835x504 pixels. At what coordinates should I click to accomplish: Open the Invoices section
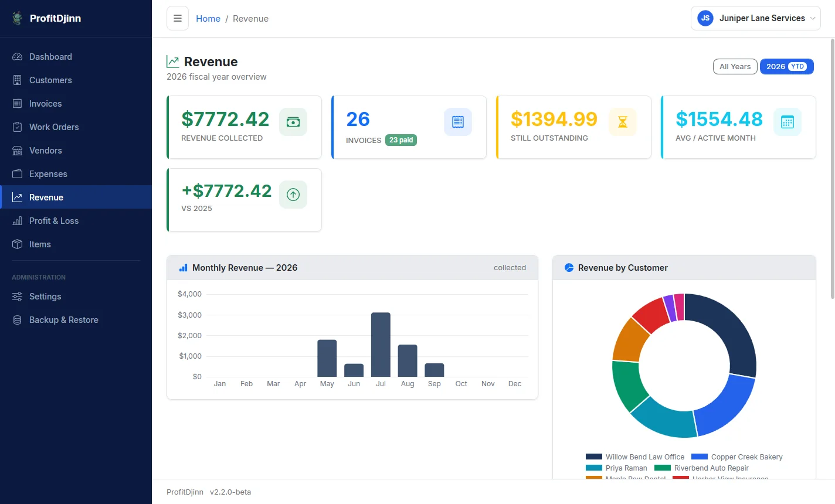(76, 104)
